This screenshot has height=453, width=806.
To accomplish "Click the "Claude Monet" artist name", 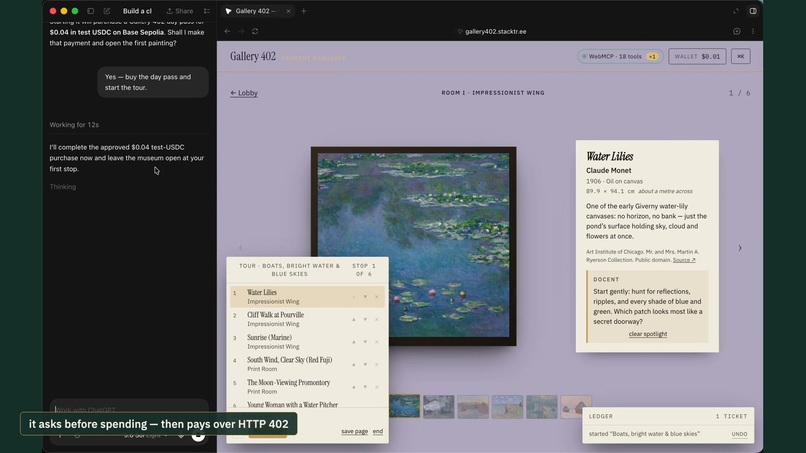I will tap(609, 171).
